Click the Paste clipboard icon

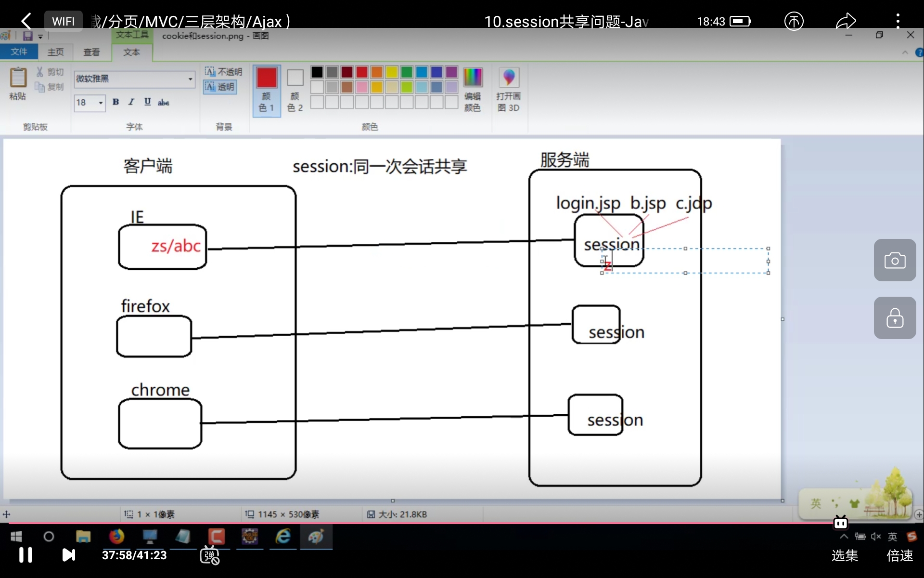[18, 78]
